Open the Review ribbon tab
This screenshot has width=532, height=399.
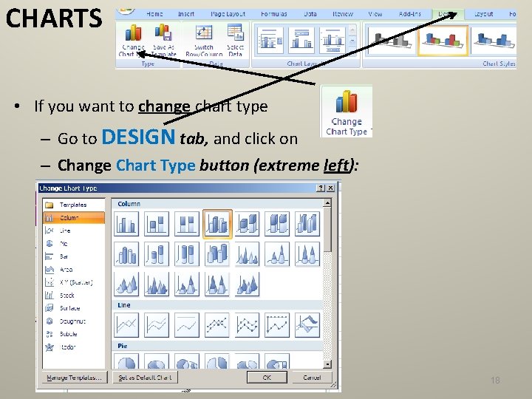[343, 14]
